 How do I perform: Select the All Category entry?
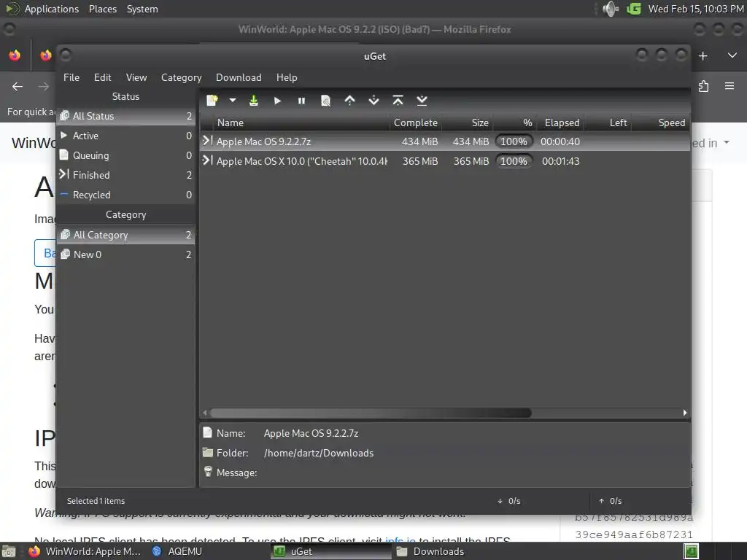point(125,235)
